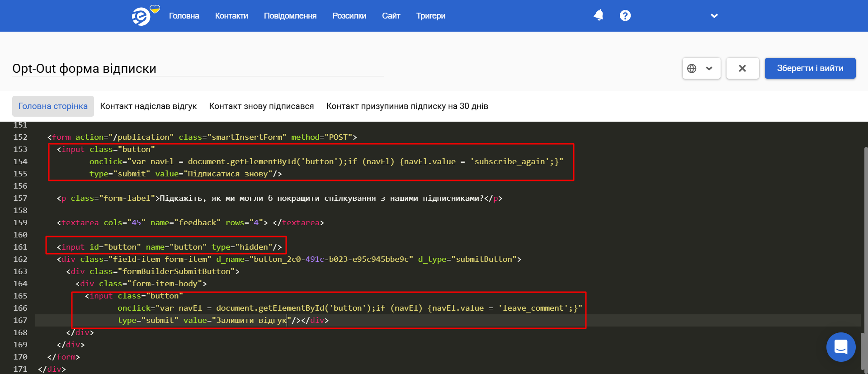868x374 pixels.
Task: Click line number 171 in gutter
Action: pyautogui.click(x=20, y=369)
